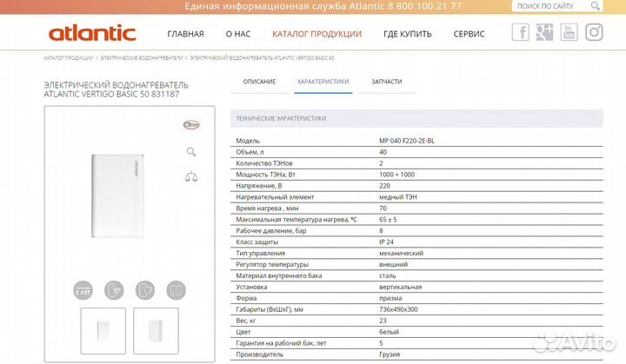626x364 pixels.
Task: Click dimensions value 736x490x300
Action: coord(398,309)
